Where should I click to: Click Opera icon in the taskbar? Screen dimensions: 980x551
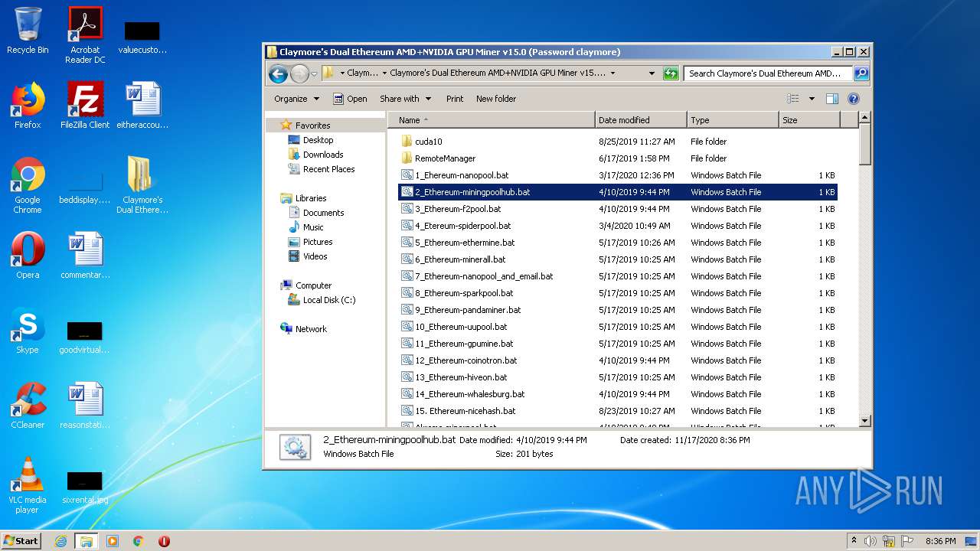(x=164, y=541)
